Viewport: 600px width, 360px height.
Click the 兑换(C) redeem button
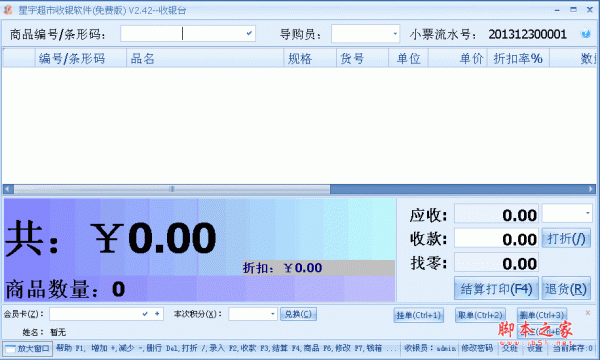298,314
